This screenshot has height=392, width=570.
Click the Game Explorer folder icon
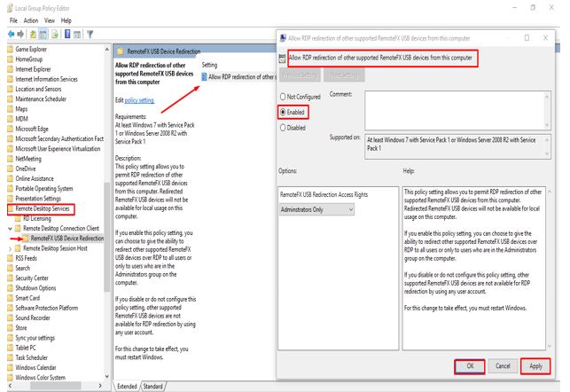(x=11, y=49)
